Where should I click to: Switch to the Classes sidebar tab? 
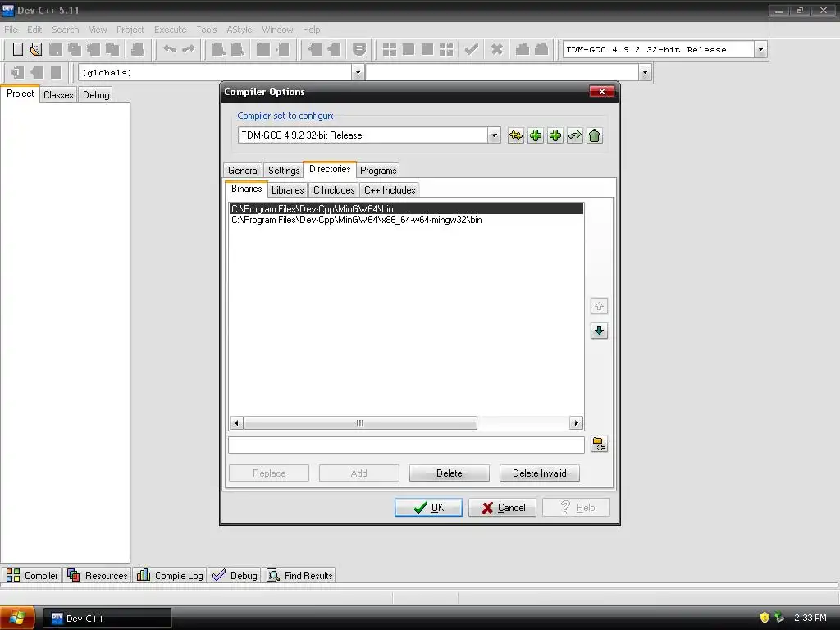tap(58, 95)
